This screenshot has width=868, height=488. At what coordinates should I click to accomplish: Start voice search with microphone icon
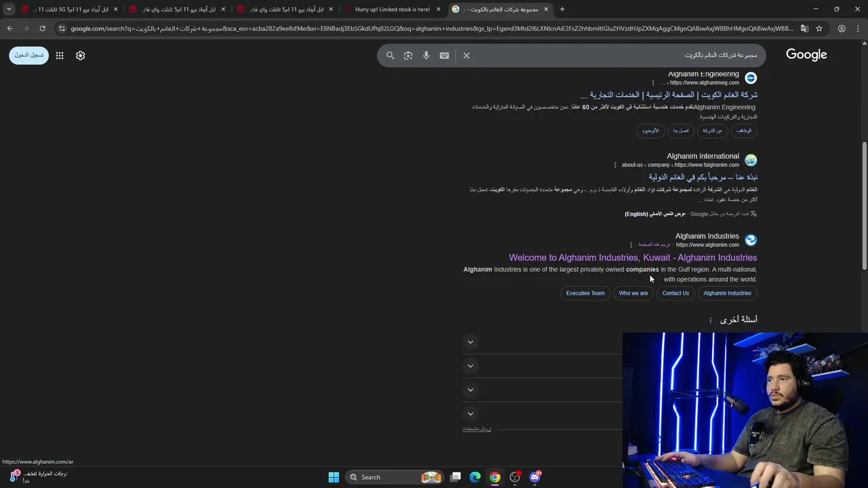click(427, 56)
